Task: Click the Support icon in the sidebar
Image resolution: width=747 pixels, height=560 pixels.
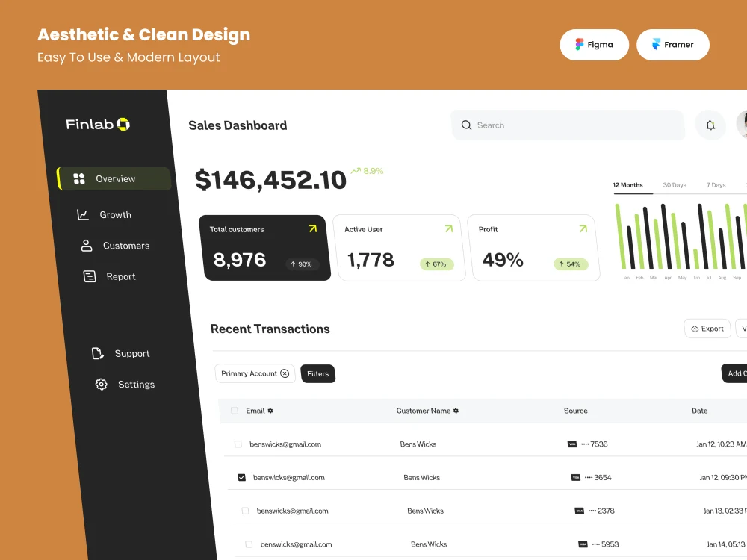Action: tap(98, 353)
